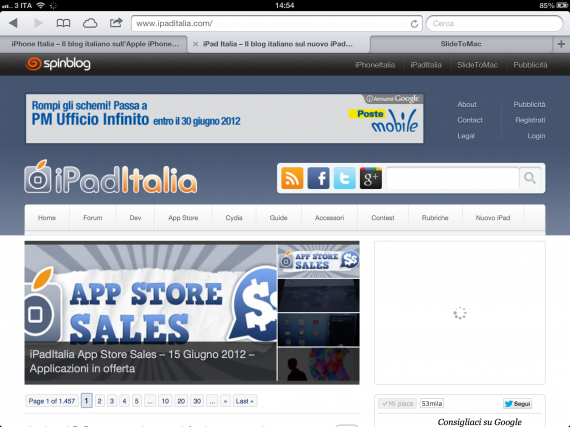Go to the next page arrow »

pos(225,401)
